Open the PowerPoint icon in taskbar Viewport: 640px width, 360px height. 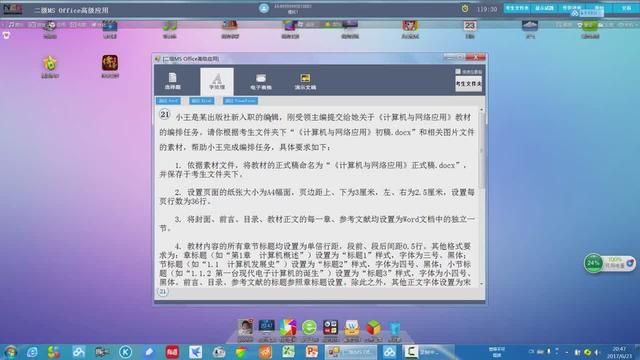312,351
